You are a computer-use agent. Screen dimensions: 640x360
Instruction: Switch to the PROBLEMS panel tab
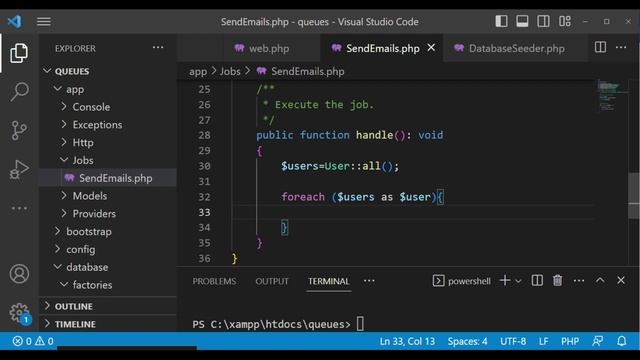(x=214, y=281)
